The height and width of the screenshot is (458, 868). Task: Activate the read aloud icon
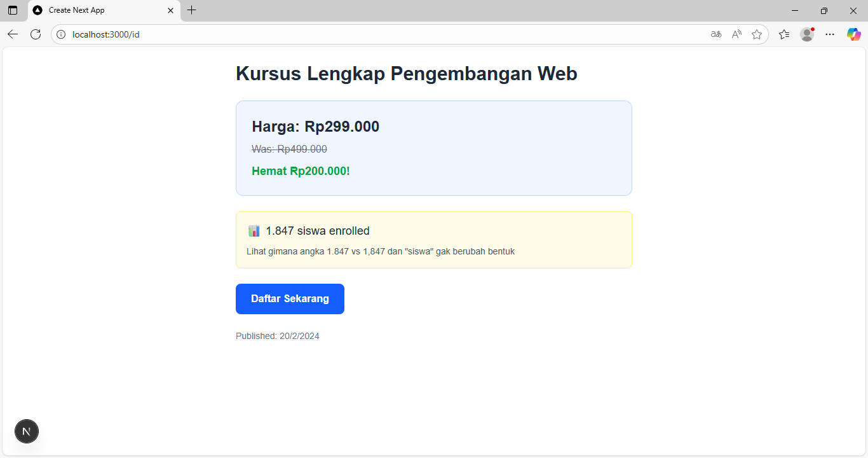click(x=736, y=34)
